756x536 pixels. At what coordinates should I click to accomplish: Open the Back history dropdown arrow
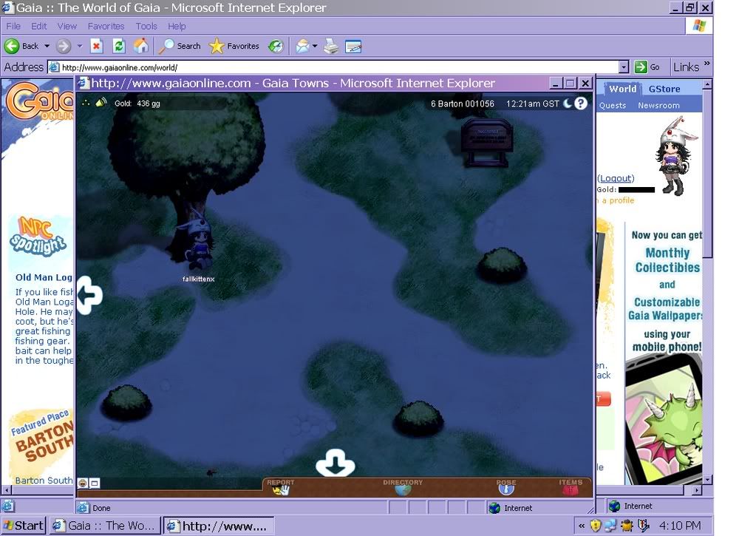tap(47, 47)
